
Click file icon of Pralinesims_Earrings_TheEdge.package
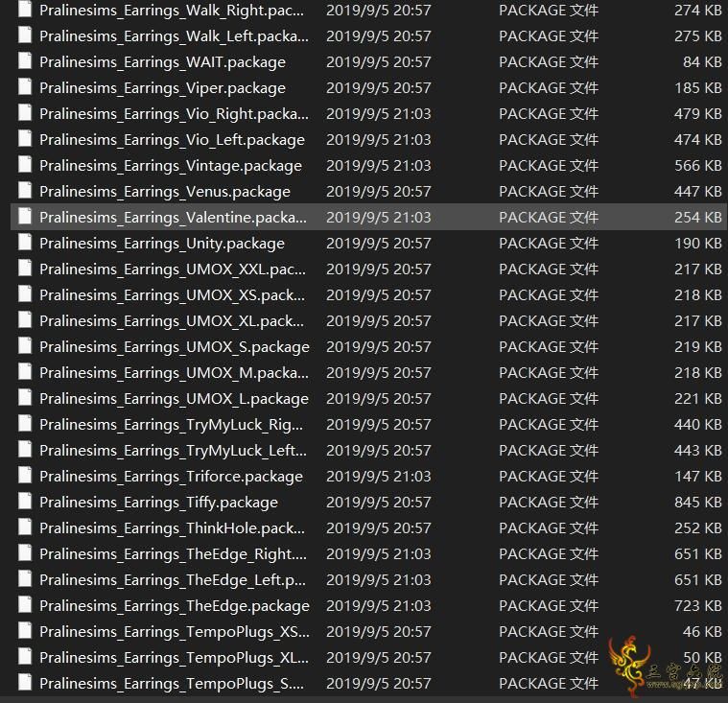click(25, 605)
